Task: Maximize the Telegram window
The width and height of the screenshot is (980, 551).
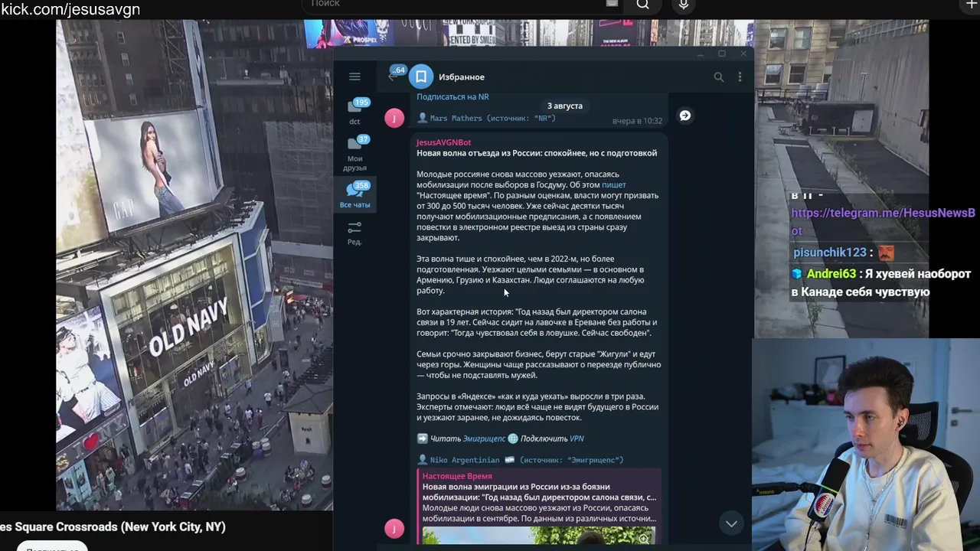Action: 721,54
